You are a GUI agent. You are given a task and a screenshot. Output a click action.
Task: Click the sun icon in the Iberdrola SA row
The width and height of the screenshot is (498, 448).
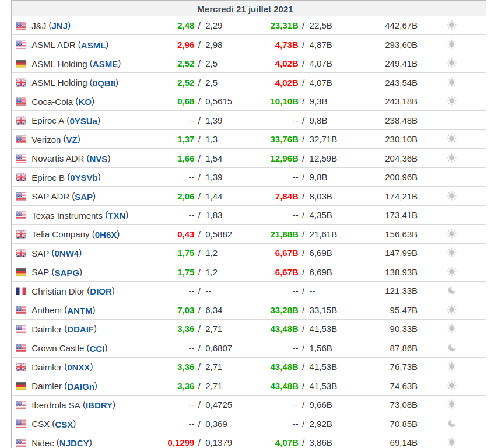pos(451,404)
